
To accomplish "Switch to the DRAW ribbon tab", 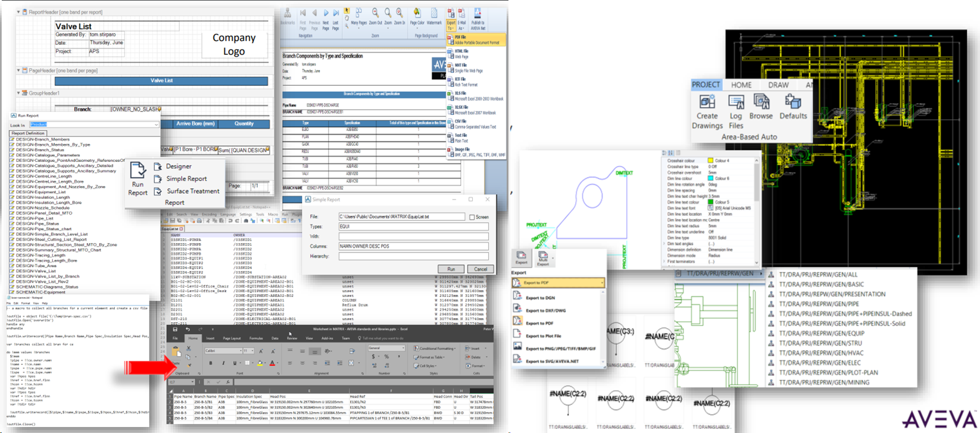I will tap(778, 85).
